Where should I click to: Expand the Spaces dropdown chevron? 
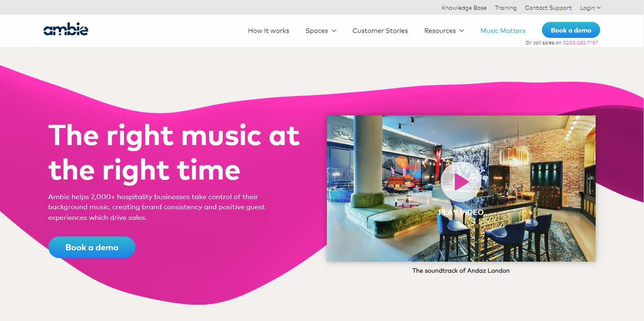(x=334, y=31)
